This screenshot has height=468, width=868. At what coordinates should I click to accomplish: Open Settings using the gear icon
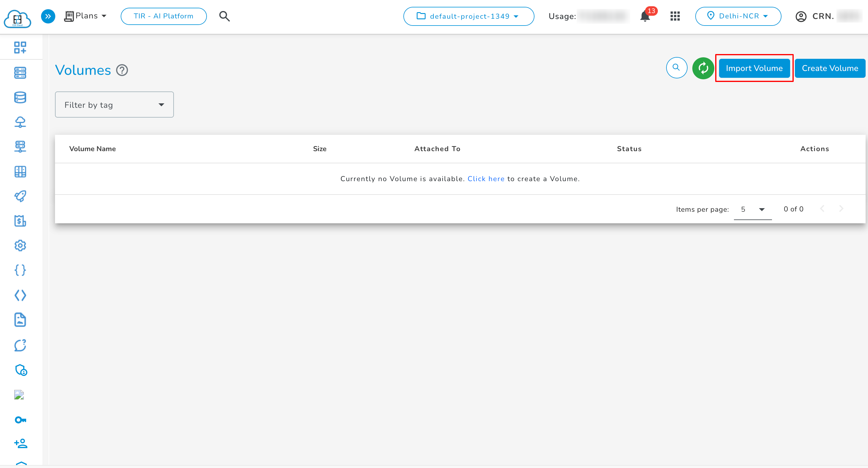[20, 246]
